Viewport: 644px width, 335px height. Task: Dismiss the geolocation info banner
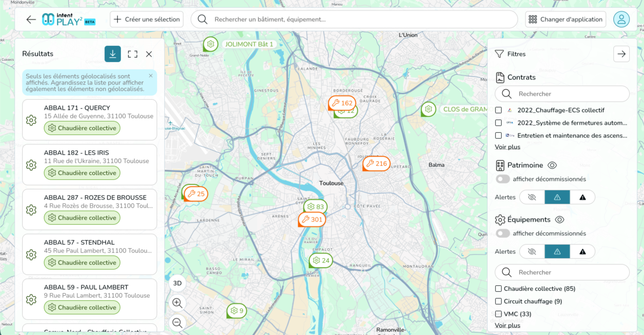[151, 76]
